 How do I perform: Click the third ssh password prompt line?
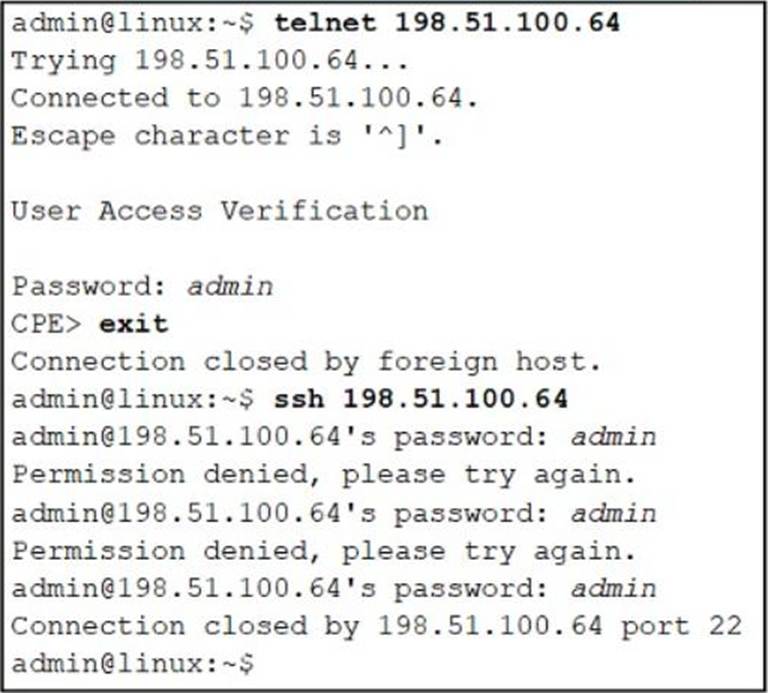coord(333,589)
